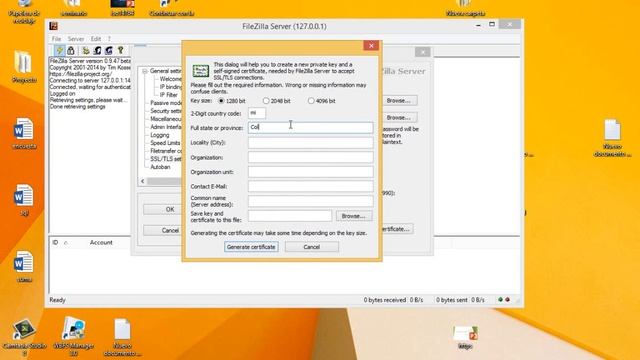The width and height of the screenshot is (640, 360).
Task: Click Cancel in the options window behind
Action: [170, 230]
